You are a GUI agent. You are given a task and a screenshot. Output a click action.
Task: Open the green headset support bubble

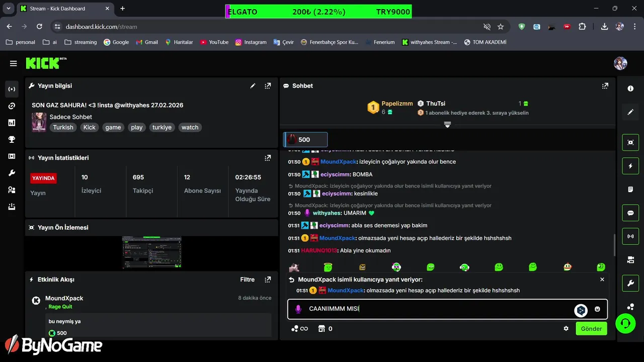(x=625, y=323)
